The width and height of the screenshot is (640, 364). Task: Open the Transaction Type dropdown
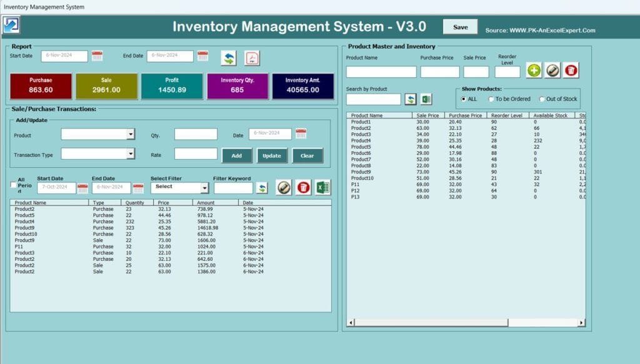[x=131, y=154]
